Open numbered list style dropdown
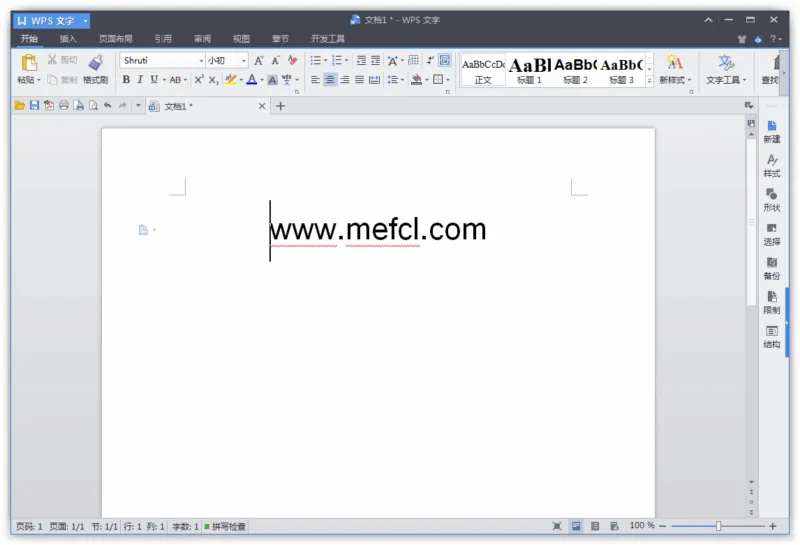Image resolution: width=800 pixels, height=545 pixels. tap(347, 61)
